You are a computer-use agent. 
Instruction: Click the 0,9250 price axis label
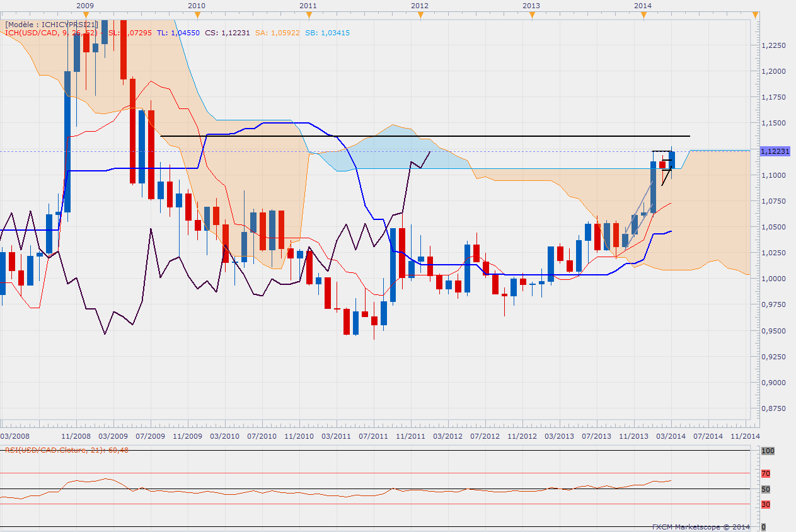tap(773, 357)
